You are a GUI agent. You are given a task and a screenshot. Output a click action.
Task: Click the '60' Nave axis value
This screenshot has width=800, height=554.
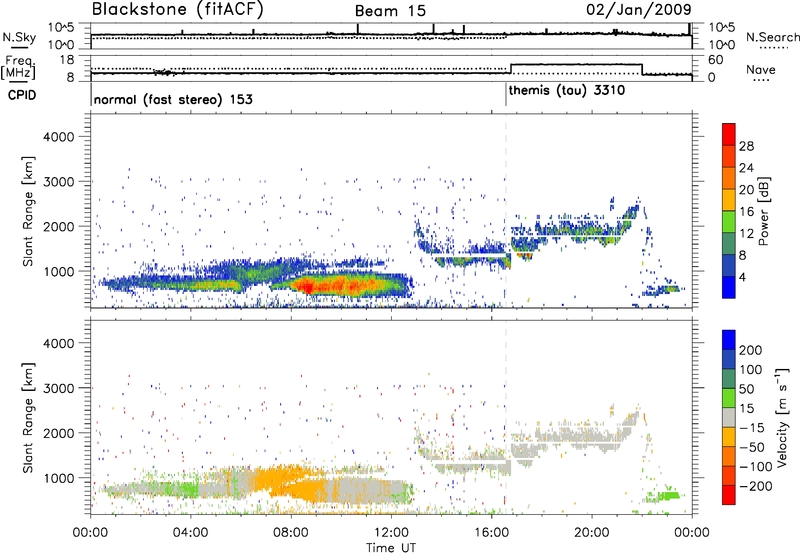pyautogui.click(x=715, y=60)
